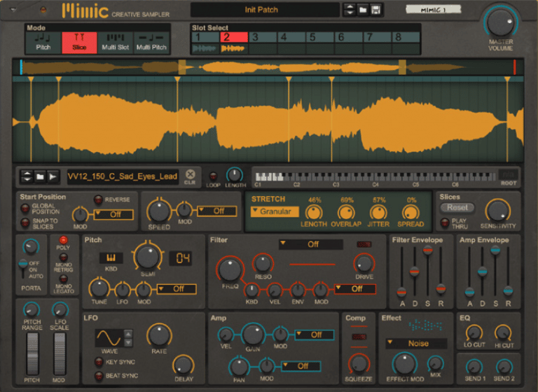Click the LFO Delay knob
The height and width of the screenshot is (392, 538).
[x=184, y=365]
